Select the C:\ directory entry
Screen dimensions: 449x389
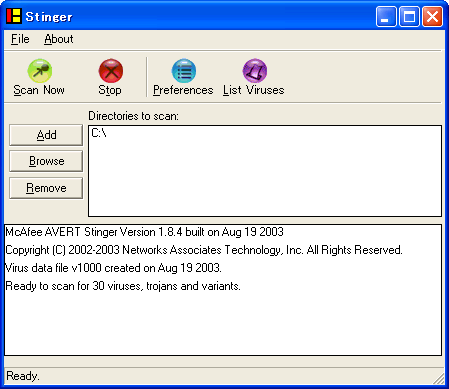pos(99,133)
